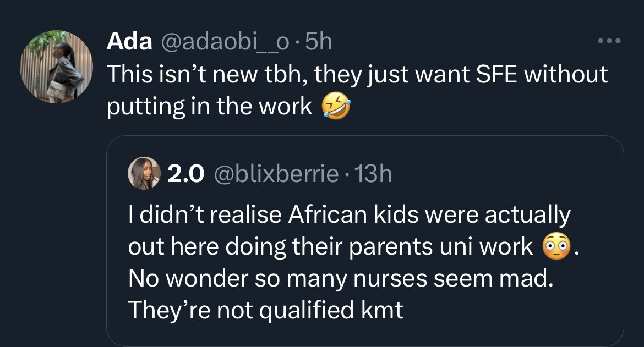Open quoted tweet via 13h timestamp
This screenshot has width=644, height=347.
click(x=373, y=174)
